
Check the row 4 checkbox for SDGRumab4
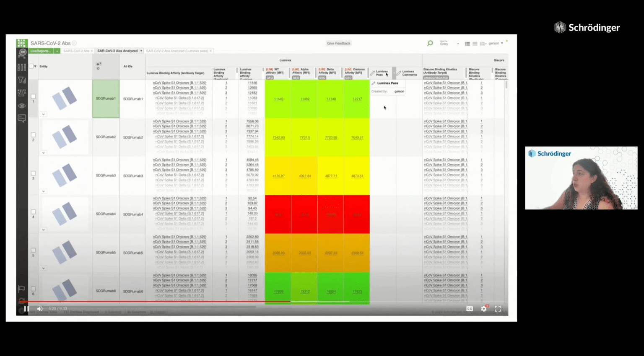tap(33, 212)
